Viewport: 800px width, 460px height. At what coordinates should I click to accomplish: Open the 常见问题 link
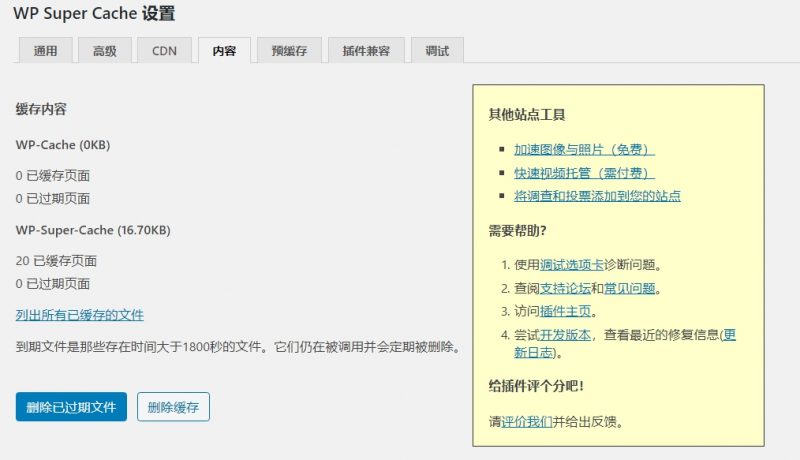click(x=630, y=288)
